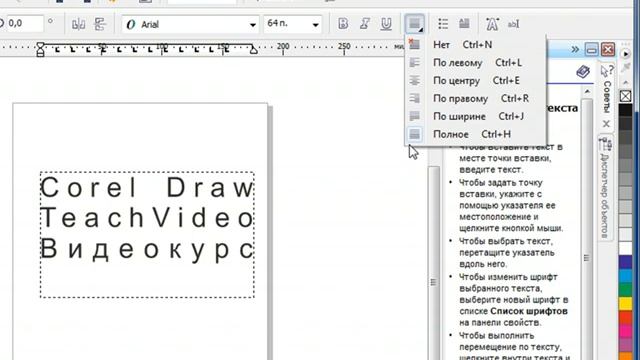Viewport: 640px width, 360px height.
Task: Click the rotation angle field showing 0,0
Action: (x=24, y=23)
